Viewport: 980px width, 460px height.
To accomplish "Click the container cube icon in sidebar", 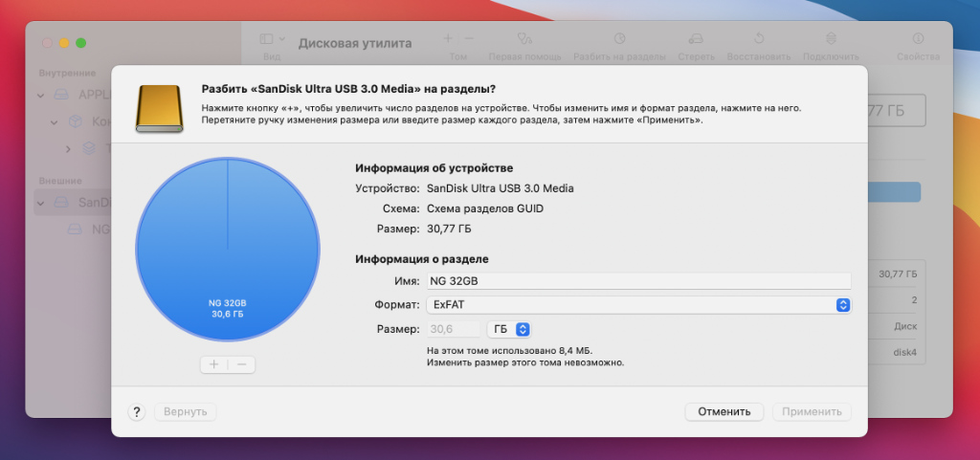I will click(75, 122).
